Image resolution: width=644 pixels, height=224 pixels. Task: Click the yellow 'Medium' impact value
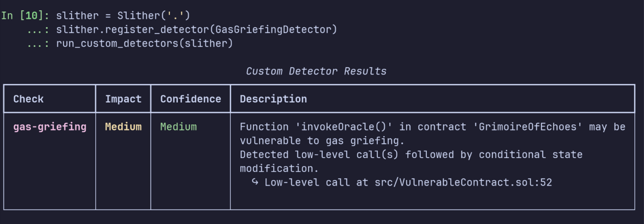(123, 127)
